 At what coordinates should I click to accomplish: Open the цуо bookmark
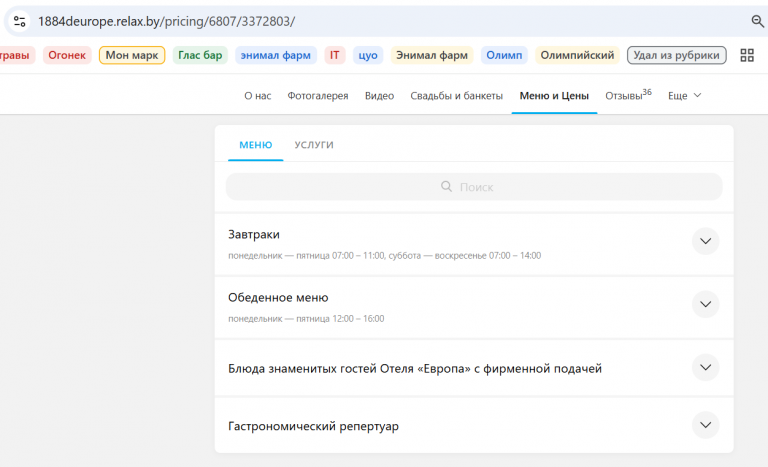368,55
